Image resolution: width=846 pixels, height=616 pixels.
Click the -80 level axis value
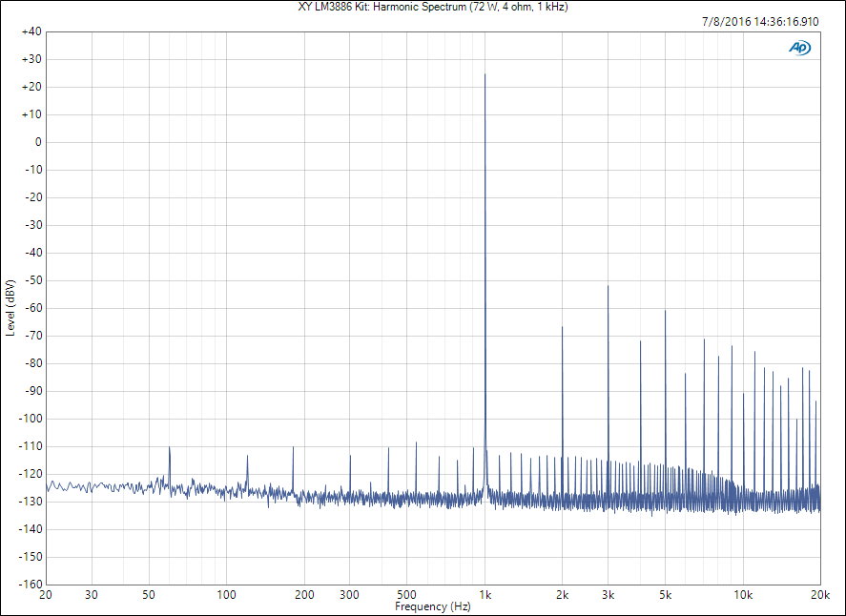(x=33, y=363)
